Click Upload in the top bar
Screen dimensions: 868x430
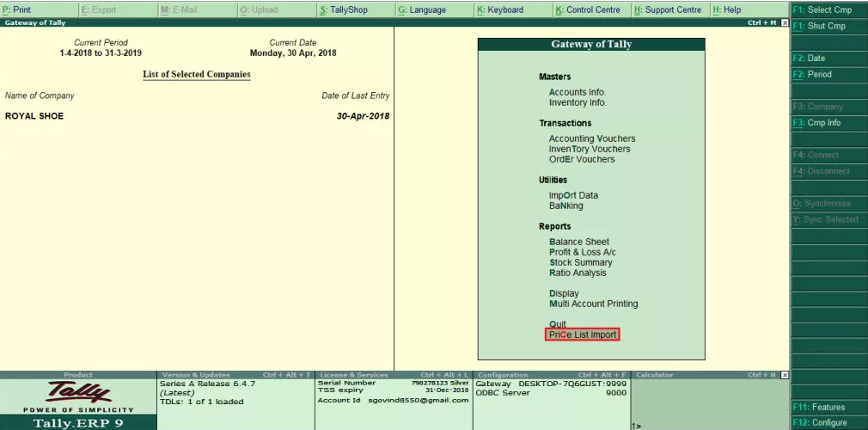277,10
